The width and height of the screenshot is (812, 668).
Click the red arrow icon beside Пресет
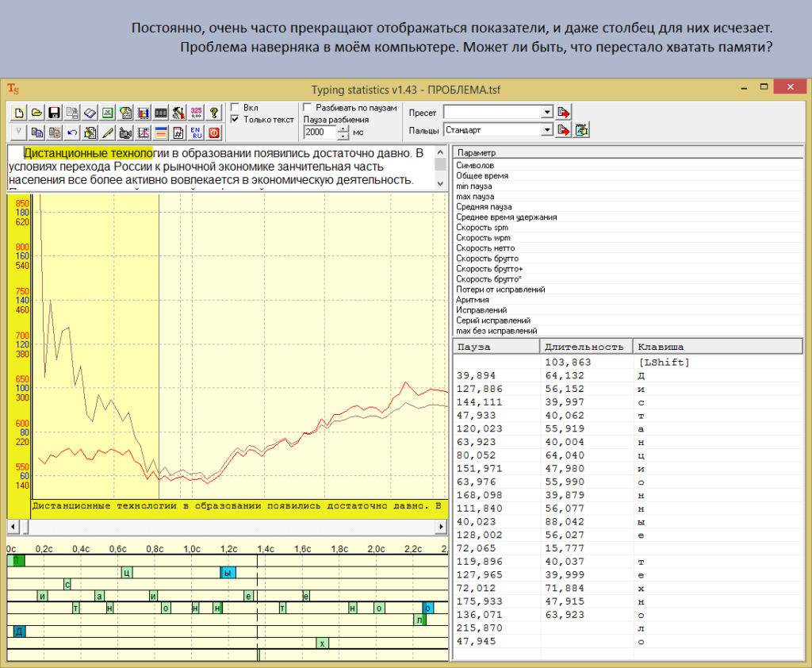564,112
